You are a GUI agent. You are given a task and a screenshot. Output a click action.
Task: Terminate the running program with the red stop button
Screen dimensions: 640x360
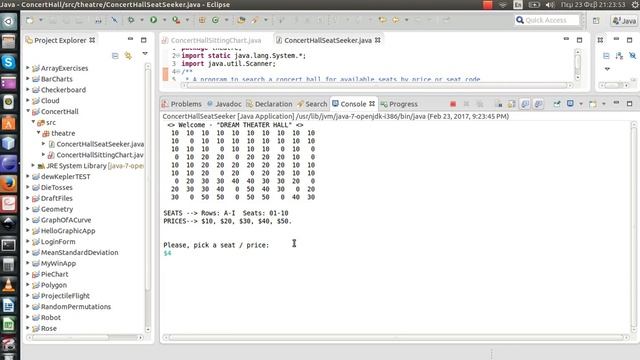tap(453, 104)
